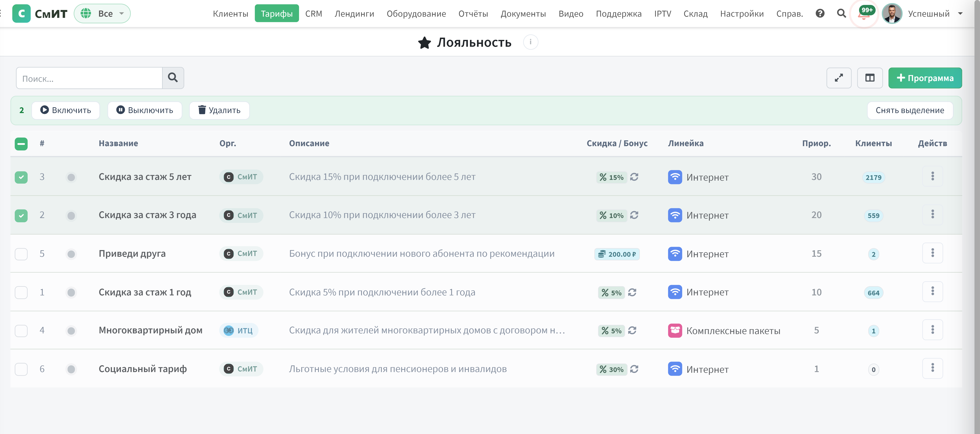Open actions menu for Скидка за стаж 5 лет

[x=932, y=176]
